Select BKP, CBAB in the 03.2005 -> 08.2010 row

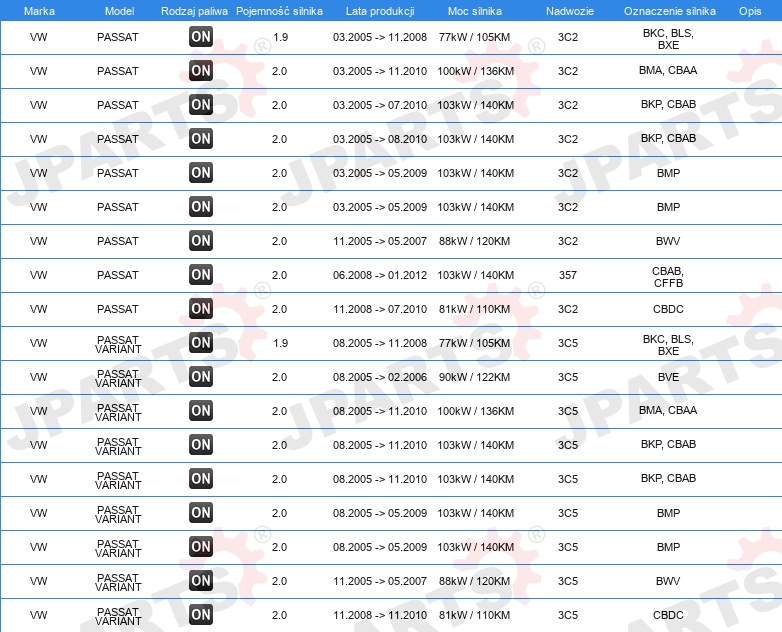(668, 138)
